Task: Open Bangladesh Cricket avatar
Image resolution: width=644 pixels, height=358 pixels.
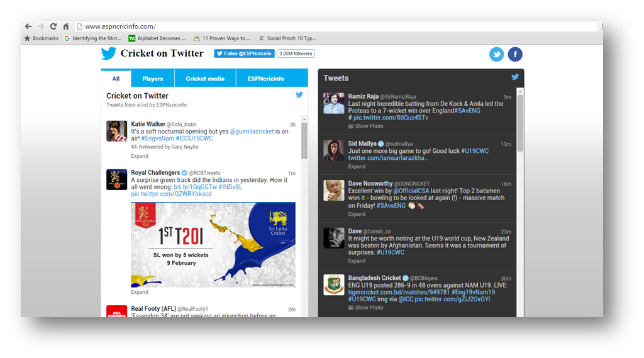Action: tap(333, 285)
